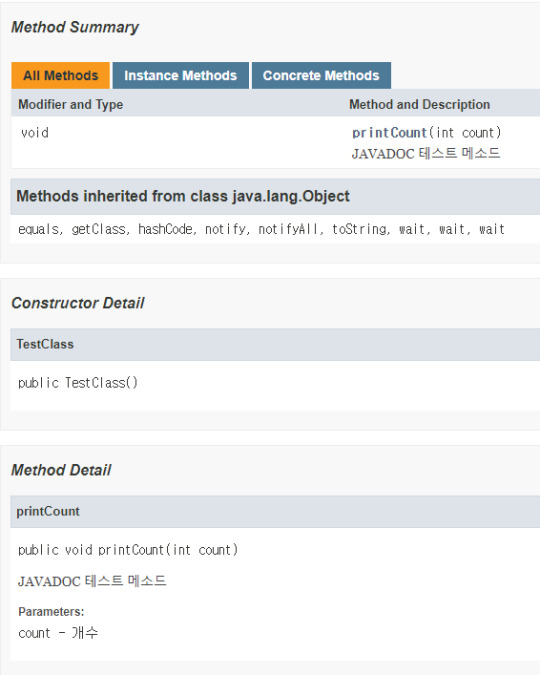Click the Methods inherited from java.lang.Object heading

coord(183,196)
